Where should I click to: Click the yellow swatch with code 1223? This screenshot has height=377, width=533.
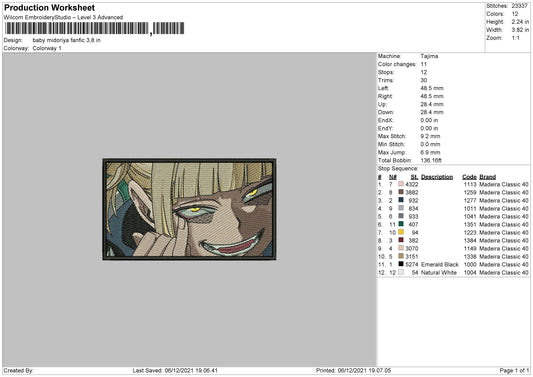pyautogui.click(x=401, y=232)
